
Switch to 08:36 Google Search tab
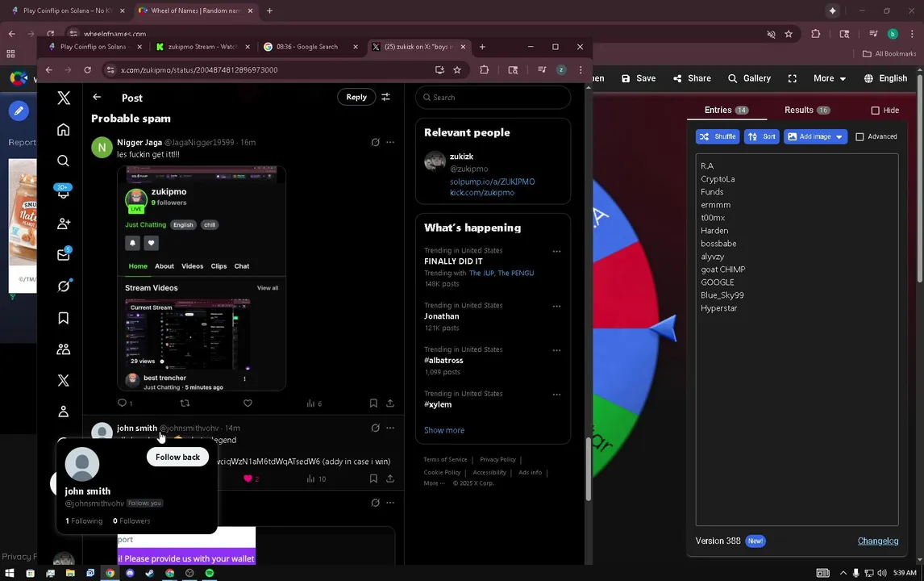pos(310,47)
